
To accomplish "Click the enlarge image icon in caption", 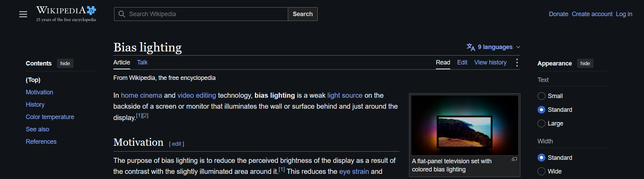I will (514, 159).
